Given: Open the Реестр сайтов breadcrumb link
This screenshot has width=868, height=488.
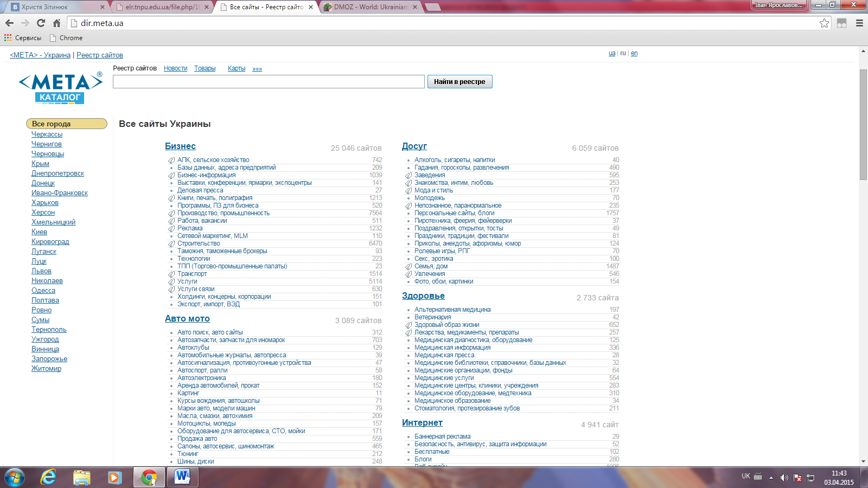Looking at the screenshot, I should [100, 55].
